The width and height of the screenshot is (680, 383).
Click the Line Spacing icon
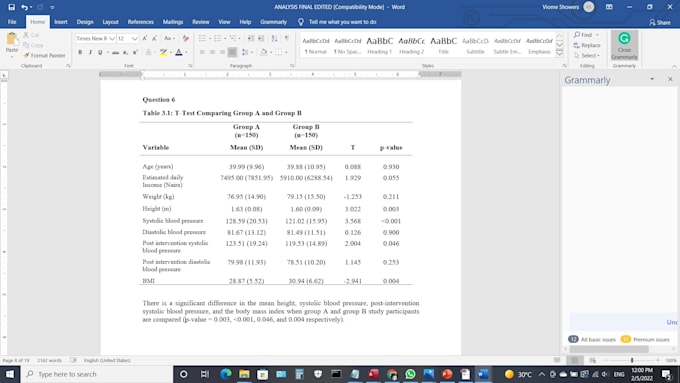(x=245, y=52)
